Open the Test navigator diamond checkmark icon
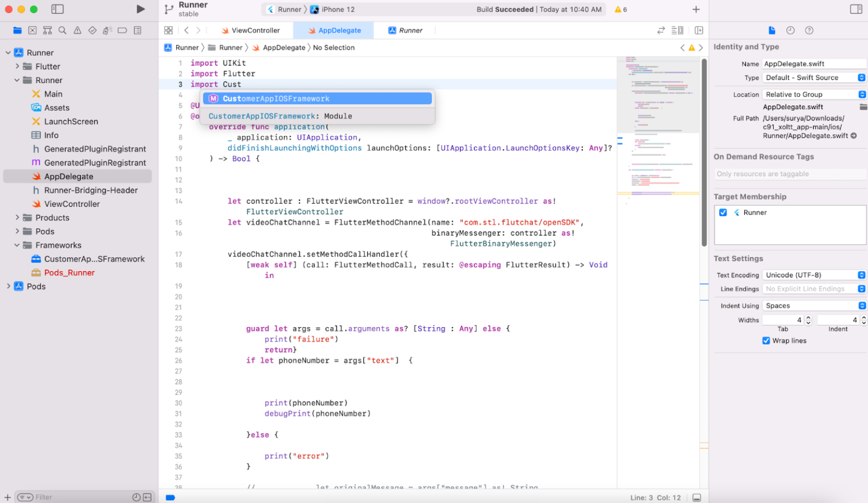 pyautogui.click(x=92, y=31)
